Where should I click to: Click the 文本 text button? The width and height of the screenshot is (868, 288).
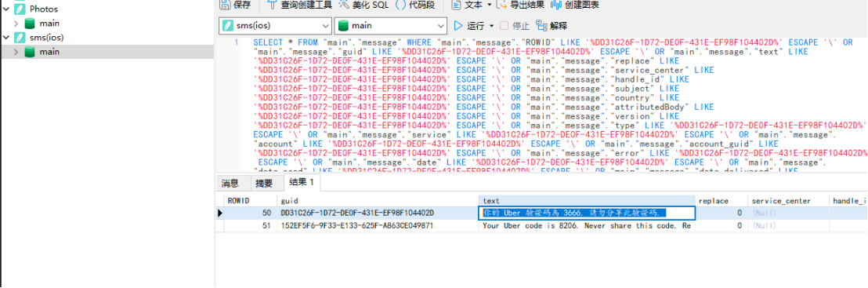(x=467, y=5)
